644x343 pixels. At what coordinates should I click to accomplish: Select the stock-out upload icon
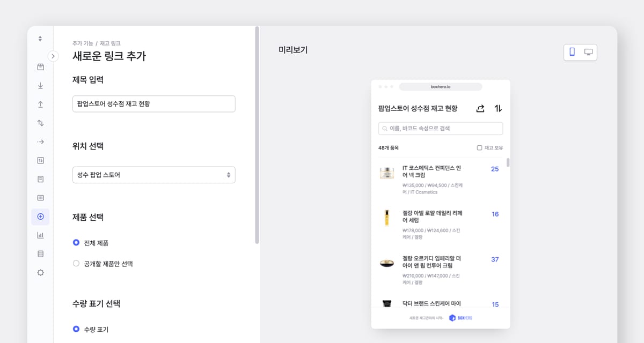click(40, 104)
